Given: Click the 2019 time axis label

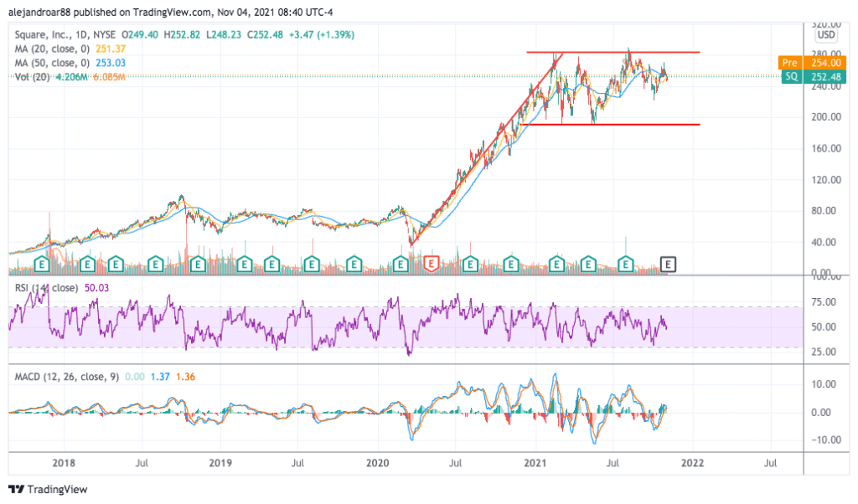Looking at the screenshot, I should click(x=220, y=463).
